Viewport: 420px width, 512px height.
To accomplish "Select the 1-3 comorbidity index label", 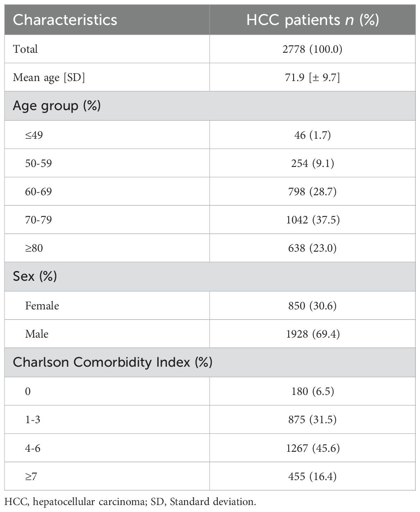I will pos(33,420).
